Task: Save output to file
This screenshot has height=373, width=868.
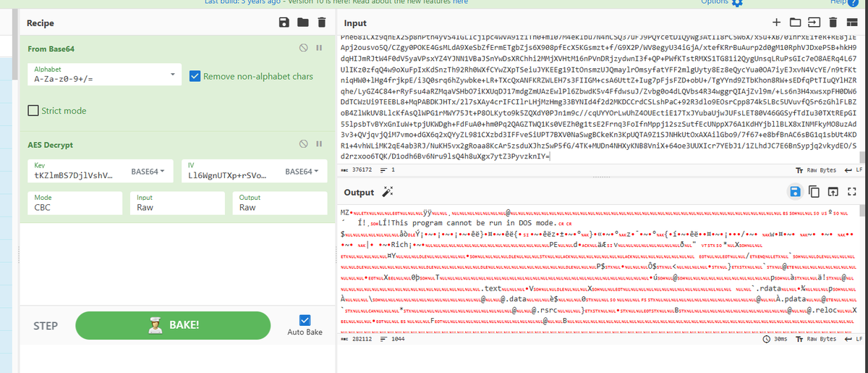Action: 796,192
